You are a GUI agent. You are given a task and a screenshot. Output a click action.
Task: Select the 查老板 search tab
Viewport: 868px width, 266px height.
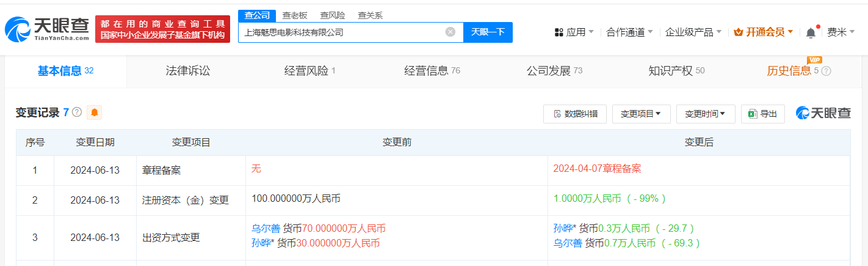295,15
